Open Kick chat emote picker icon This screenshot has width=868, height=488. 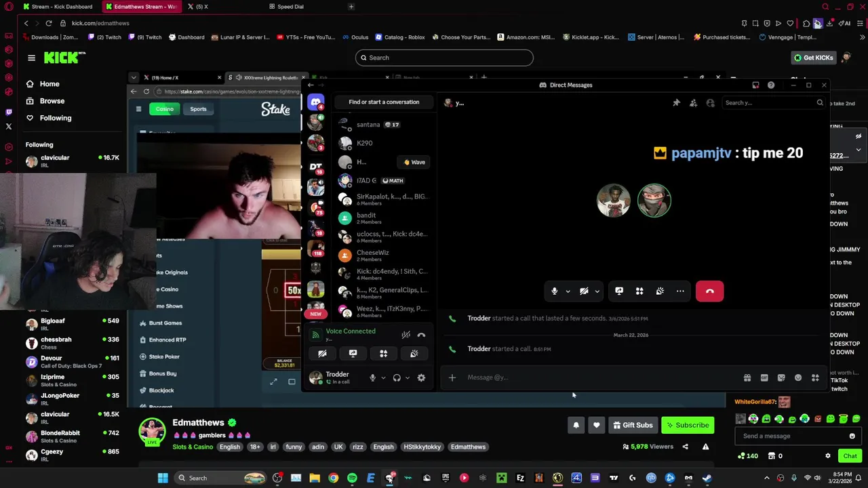[852, 436]
